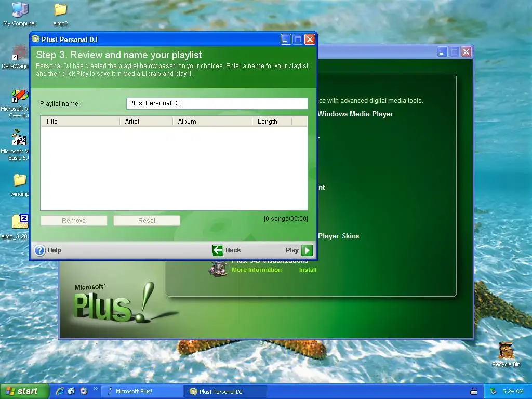Click the Playlist name text field
532x399 pixels.
pyautogui.click(x=217, y=103)
